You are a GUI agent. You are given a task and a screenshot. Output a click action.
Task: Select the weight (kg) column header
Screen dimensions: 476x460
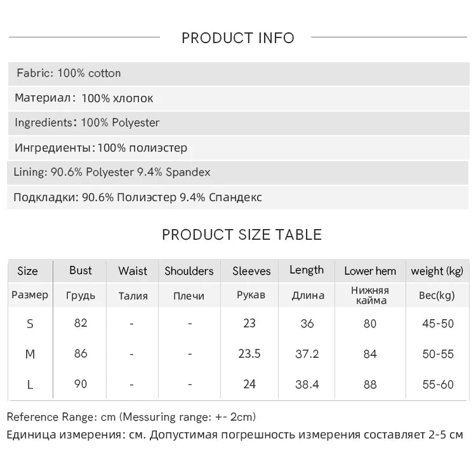click(x=437, y=271)
